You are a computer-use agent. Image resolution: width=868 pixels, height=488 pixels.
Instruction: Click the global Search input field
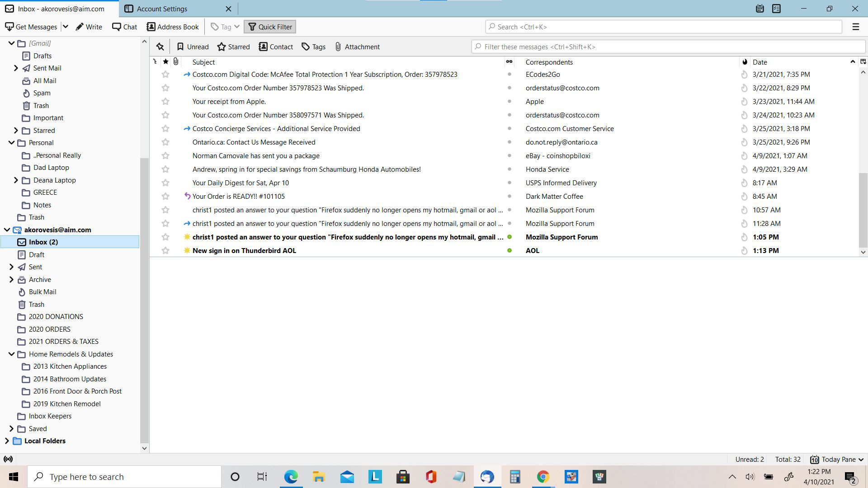click(665, 27)
